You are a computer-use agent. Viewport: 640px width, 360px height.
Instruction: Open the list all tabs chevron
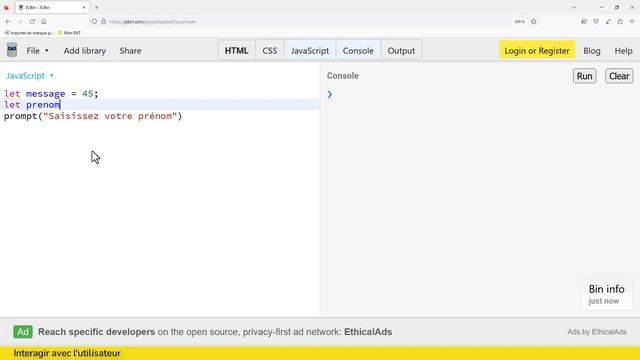click(x=573, y=7)
